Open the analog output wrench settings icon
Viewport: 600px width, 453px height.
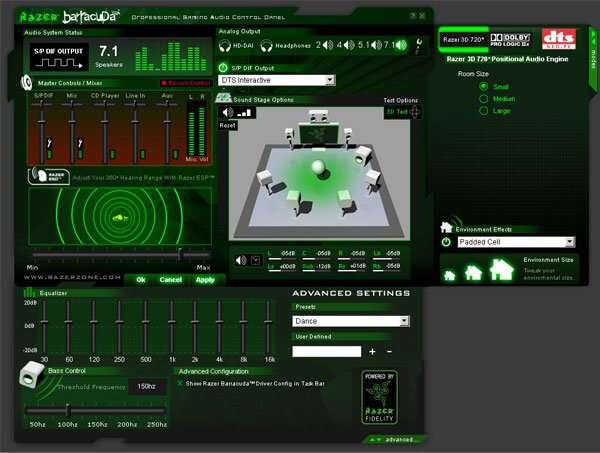tap(419, 46)
